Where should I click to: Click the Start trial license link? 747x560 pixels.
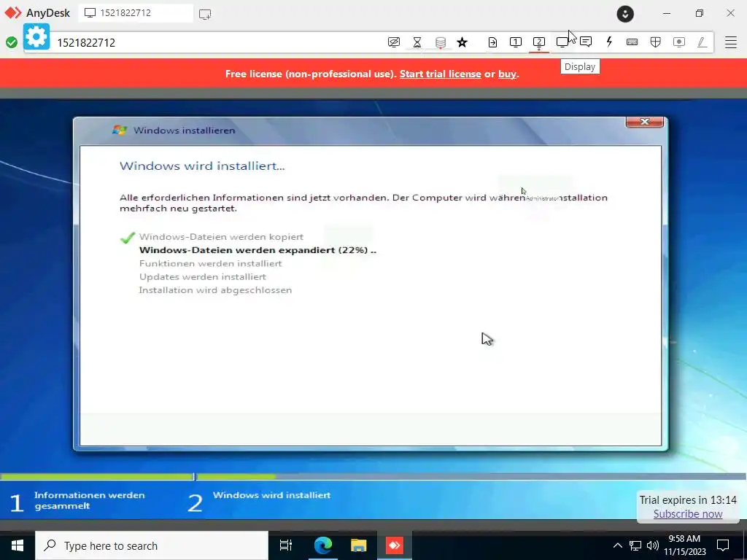pos(440,74)
